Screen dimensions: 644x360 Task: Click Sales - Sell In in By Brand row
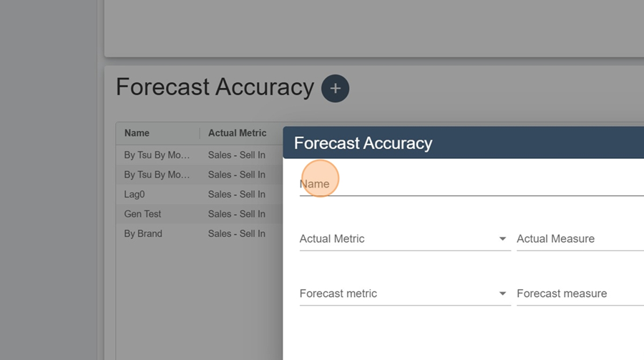coord(237,234)
